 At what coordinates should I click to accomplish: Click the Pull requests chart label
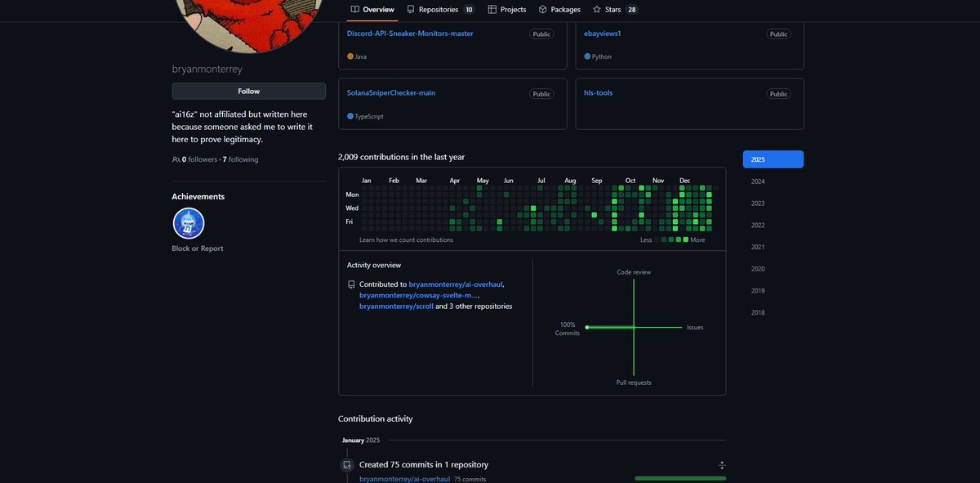[x=634, y=382]
